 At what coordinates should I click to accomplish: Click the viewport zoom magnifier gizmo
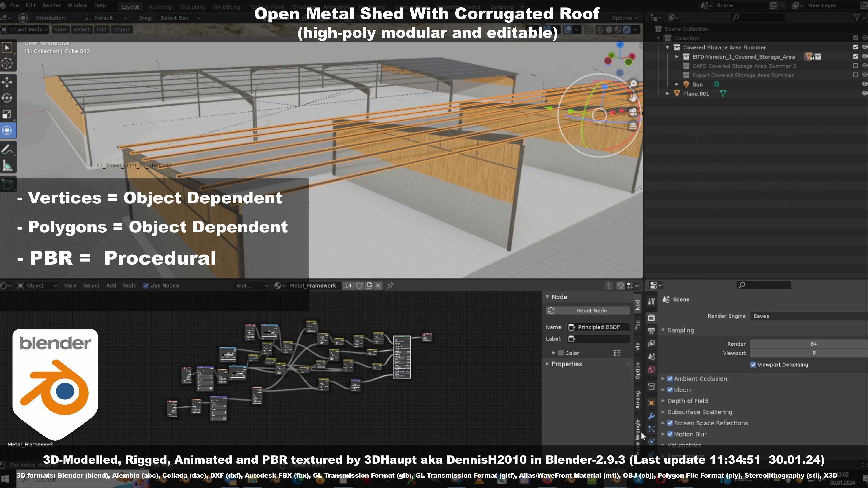tap(633, 84)
